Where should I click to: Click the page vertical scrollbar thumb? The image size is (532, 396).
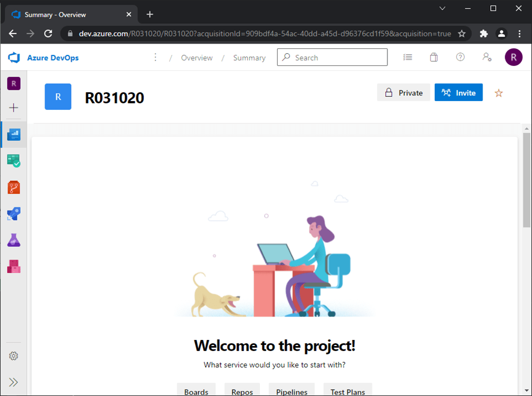pyautogui.click(x=527, y=180)
